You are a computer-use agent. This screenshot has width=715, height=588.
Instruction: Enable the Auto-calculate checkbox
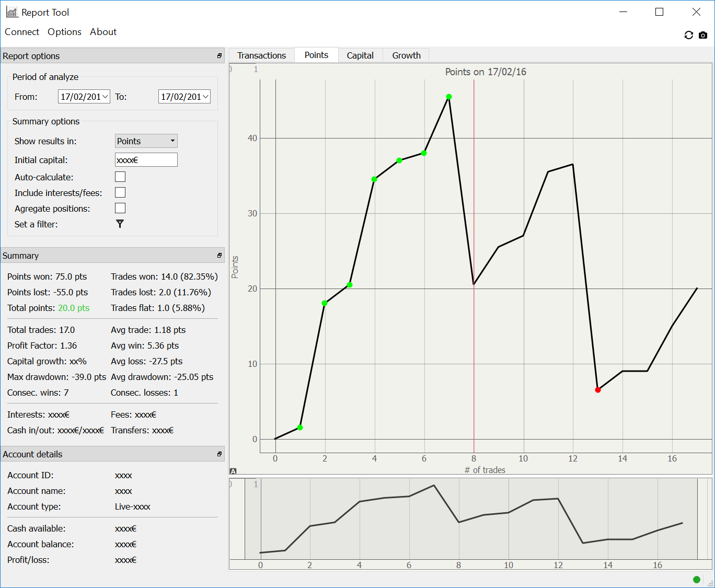tap(120, 177)
